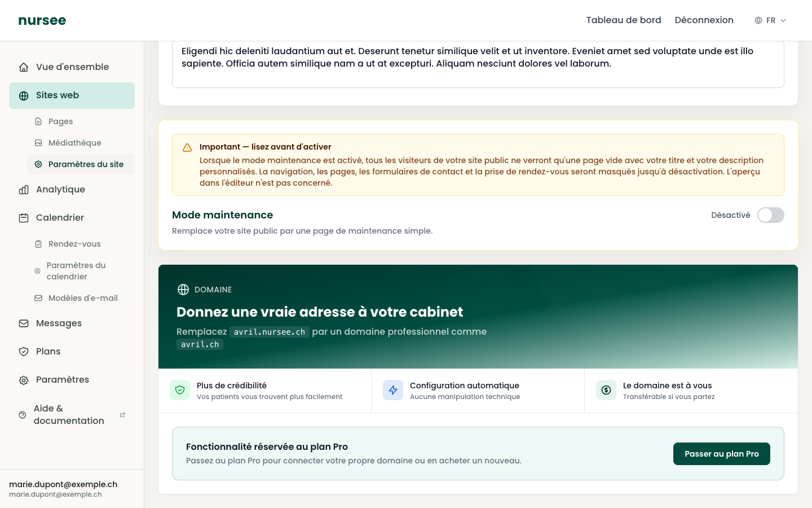Click the nursee logo
812x508 pixels.
point(42,20)
